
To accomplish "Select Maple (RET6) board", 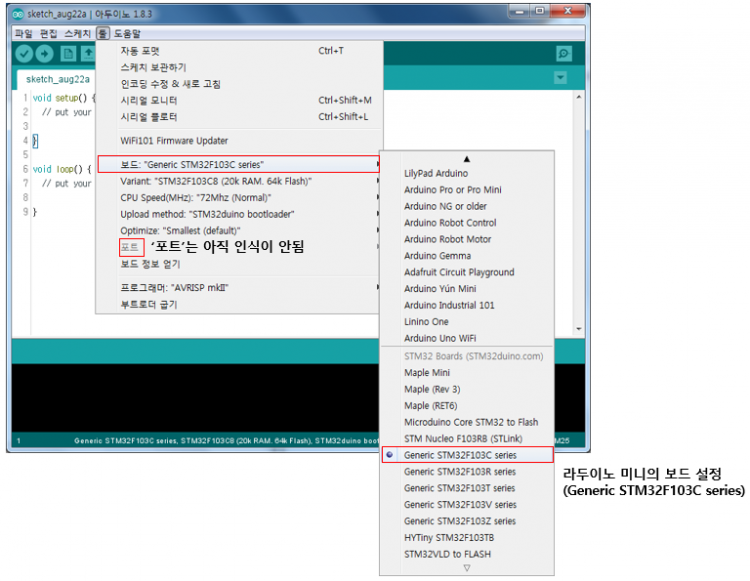I will click(467, 406).
